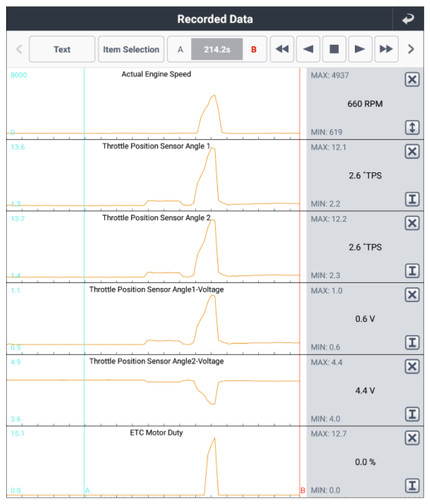Toggle scale of Throttle Position Sensor Angle 1
The height and width of the screenshot is (504, 430).
tap(412, 199)
